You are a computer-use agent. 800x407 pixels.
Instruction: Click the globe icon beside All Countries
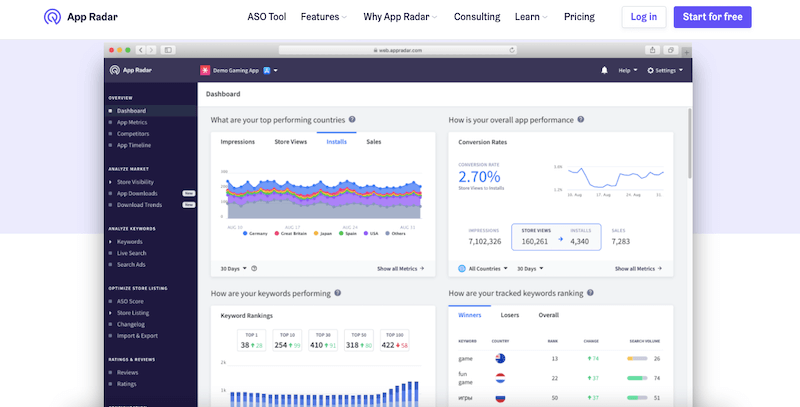462,268
